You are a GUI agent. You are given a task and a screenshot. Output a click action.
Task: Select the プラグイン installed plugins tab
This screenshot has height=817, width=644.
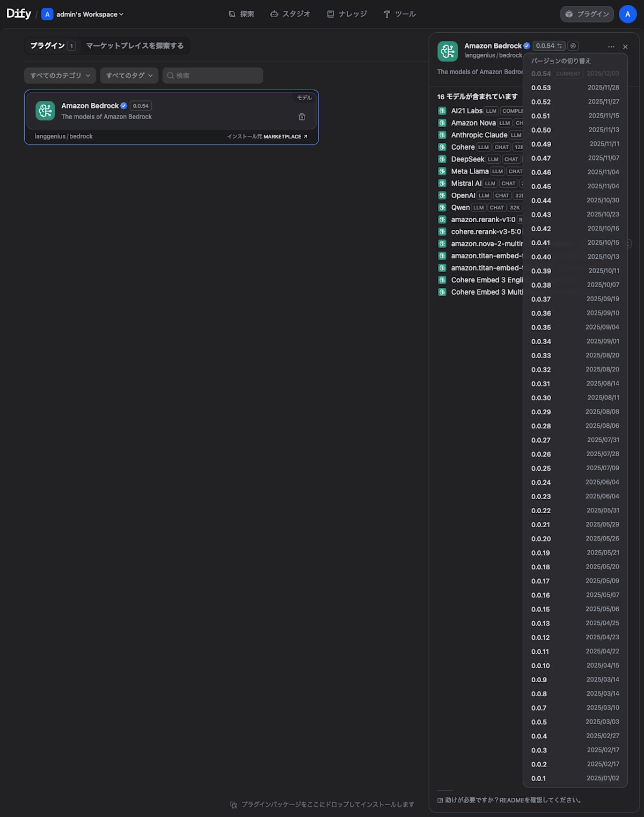click(53, 46)
